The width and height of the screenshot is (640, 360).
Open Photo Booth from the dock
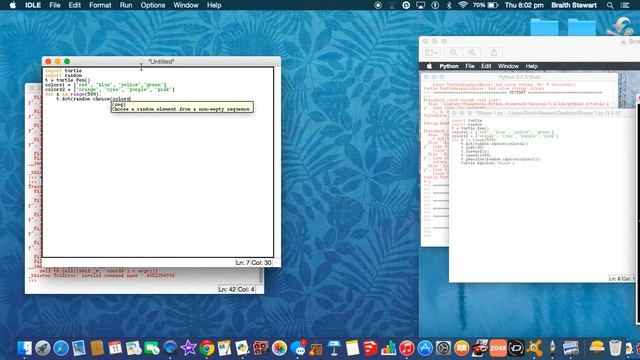pos(260,348)
